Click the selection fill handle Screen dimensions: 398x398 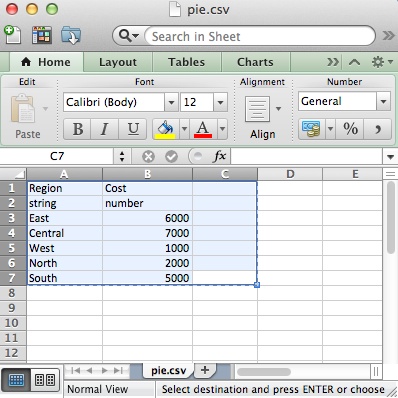pyautogui.click(x=257, y=285)
